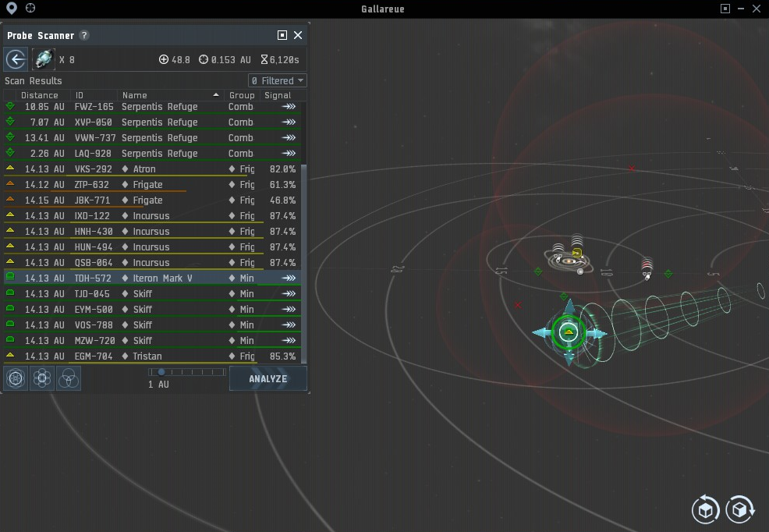Select the VWN-737 Serpentis Refuge row

(x=152, y=138)
